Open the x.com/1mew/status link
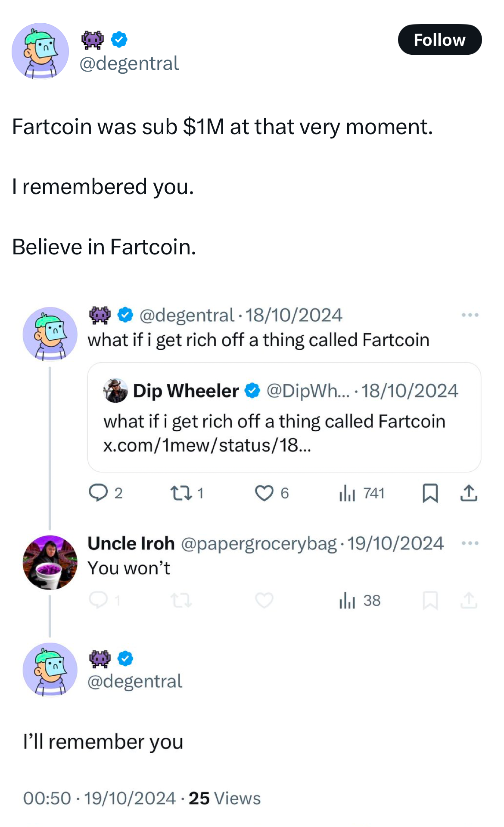This screenshot has height=827, width=504. pyautogui.click(x=207, y=445)
